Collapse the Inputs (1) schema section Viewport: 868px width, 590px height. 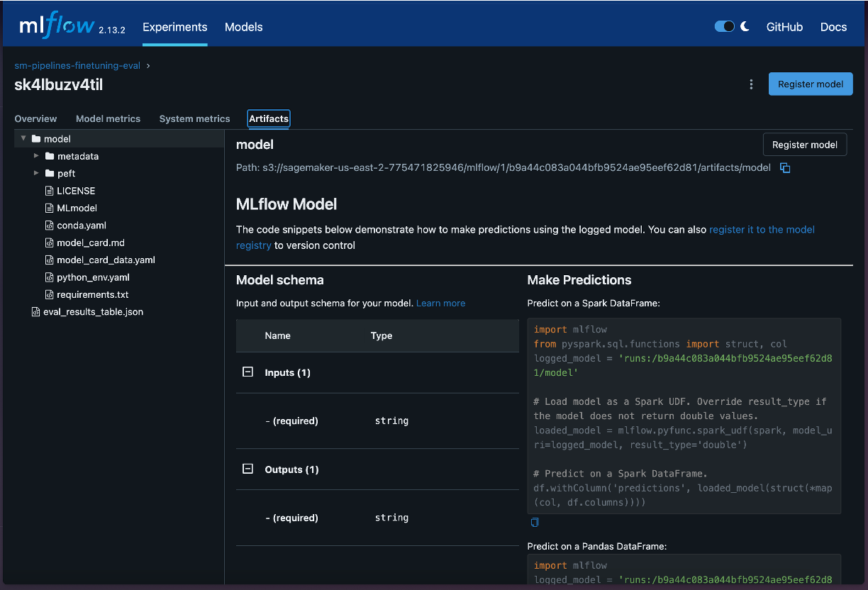pyautogui.click(x=247, y=372)
